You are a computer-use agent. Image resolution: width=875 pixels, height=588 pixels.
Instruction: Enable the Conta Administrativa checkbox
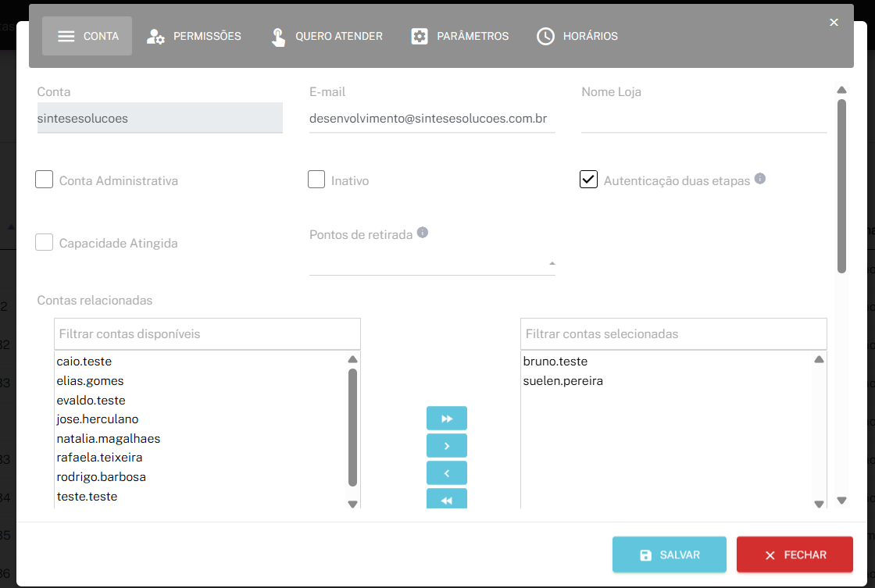pyautogui.click(x=44, y=180)
